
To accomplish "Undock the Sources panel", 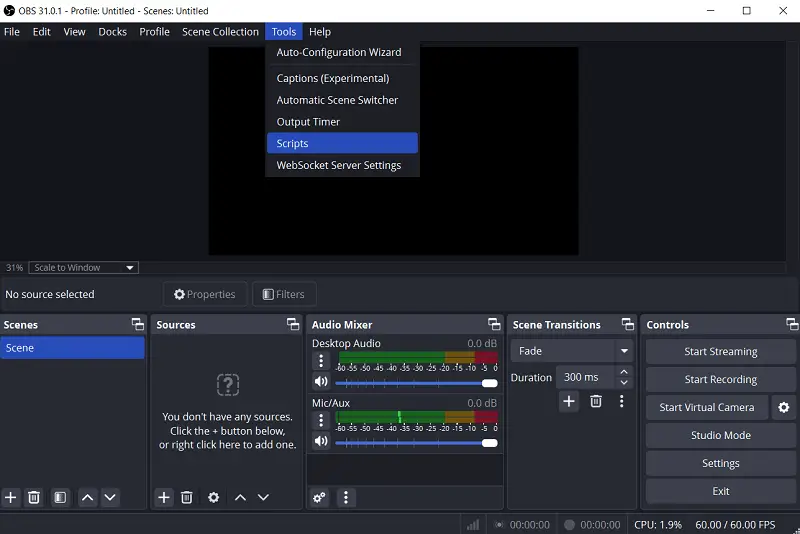I will [293, 324].
